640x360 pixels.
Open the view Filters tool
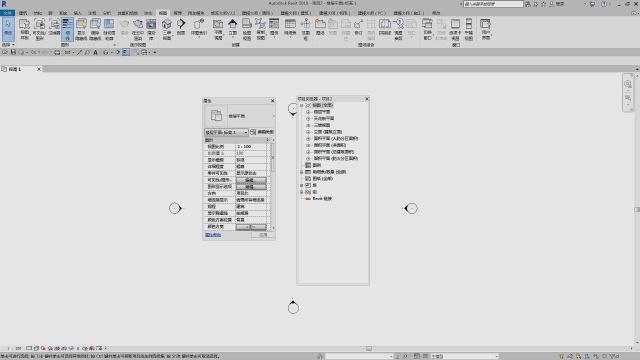(54, 28)
